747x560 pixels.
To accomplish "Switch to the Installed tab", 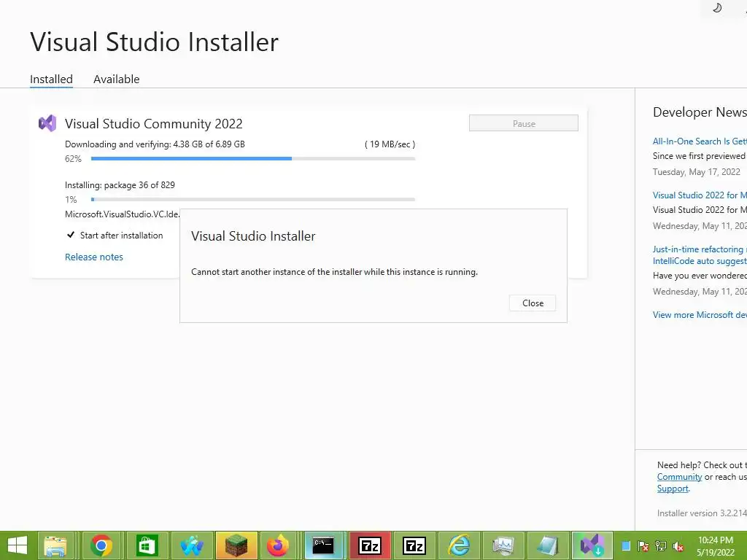I will (52, 79).
